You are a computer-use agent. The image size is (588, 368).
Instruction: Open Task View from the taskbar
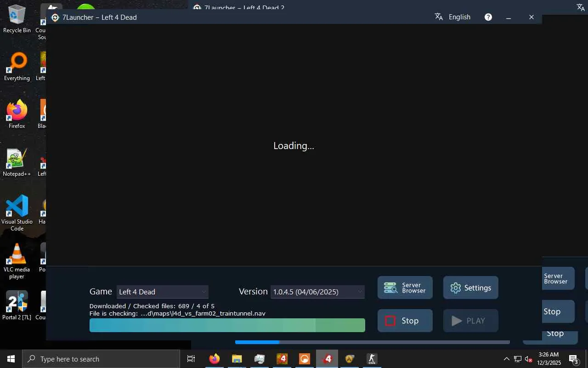pos(191,359)
